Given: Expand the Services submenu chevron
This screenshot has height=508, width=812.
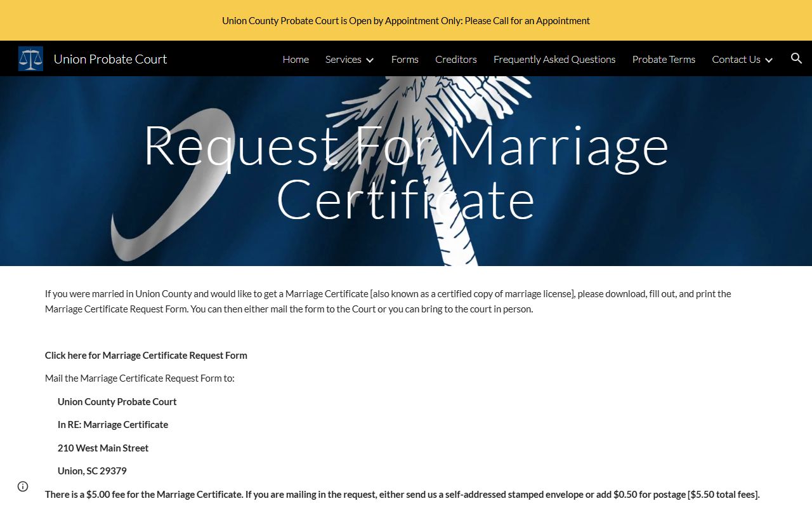Looking at the screenshot, I should pos(370,60).
